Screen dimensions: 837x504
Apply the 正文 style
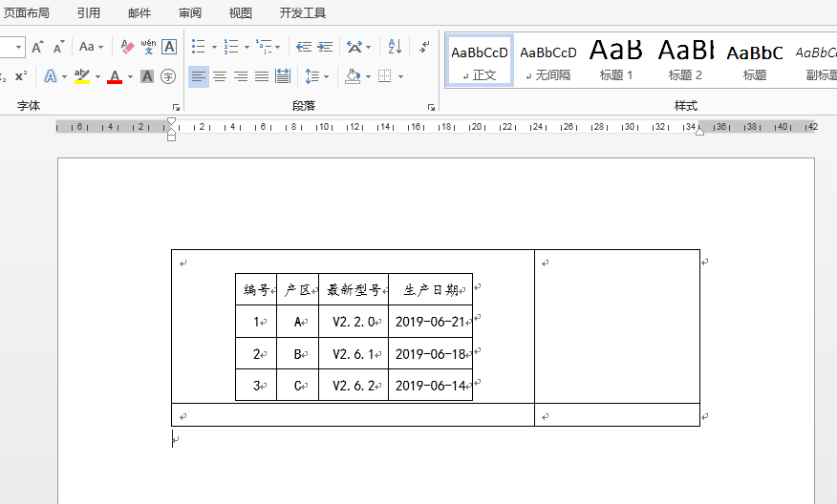click(480, 60)
